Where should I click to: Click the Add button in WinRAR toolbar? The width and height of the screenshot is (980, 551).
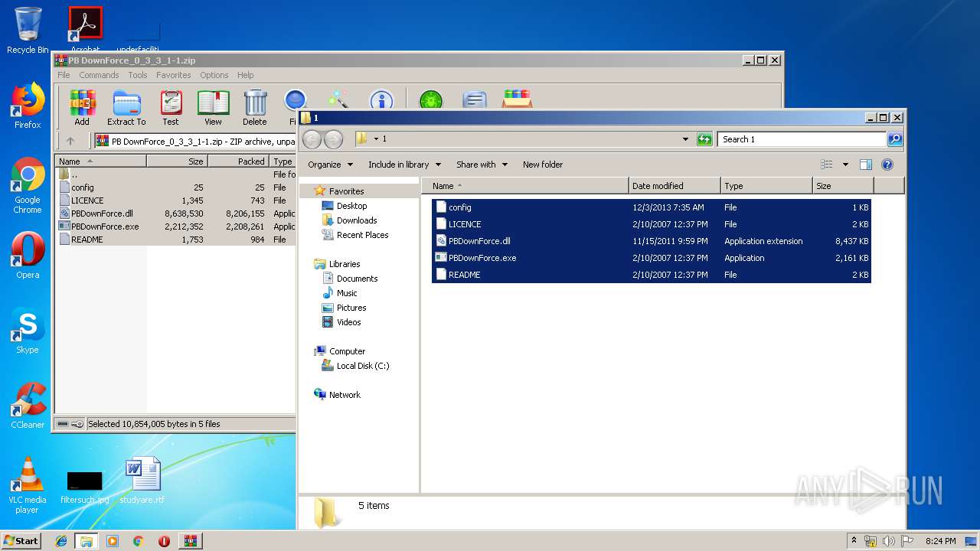tap(82, 108)
